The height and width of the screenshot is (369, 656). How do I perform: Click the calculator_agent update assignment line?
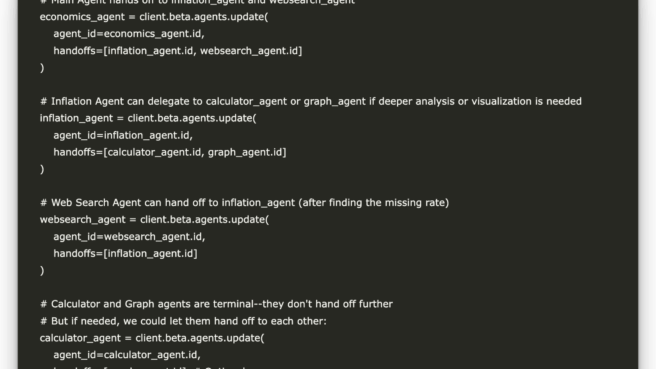pyautogui.click(x=152, y=338)
